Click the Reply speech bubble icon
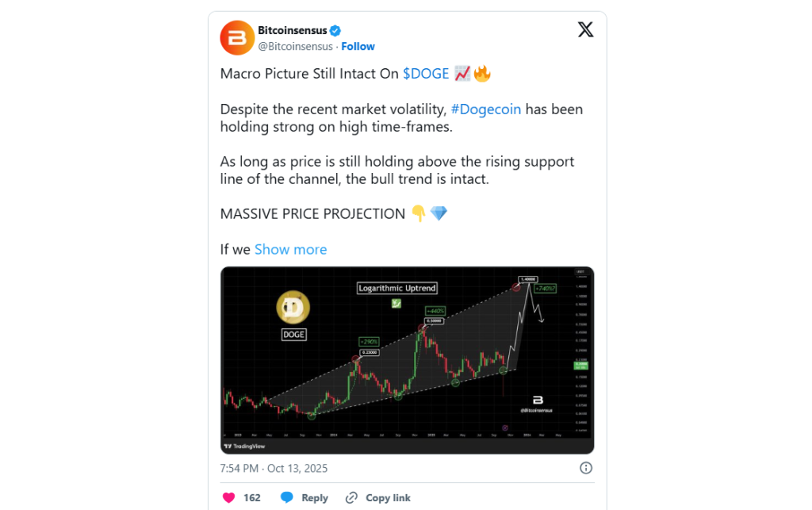The width and height of the screenshot is (812, 510). click(x=287, y=498)
